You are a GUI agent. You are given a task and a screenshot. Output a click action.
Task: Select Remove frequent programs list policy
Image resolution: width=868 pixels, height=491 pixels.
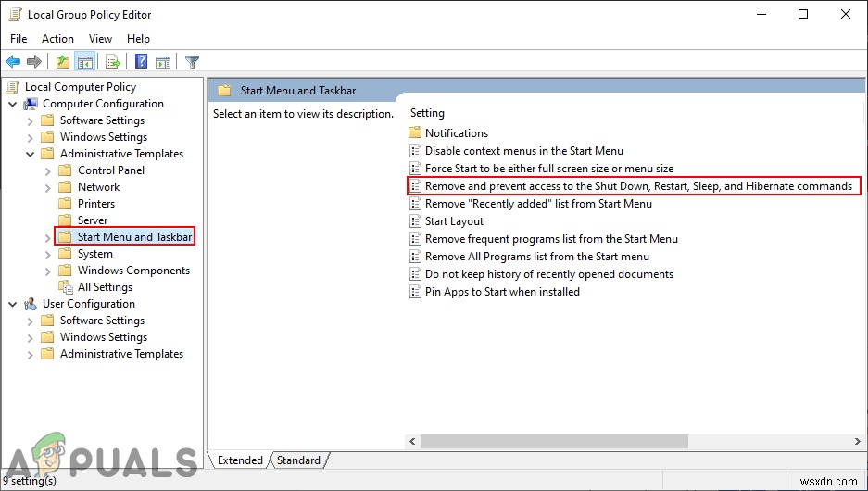[551, 239]
